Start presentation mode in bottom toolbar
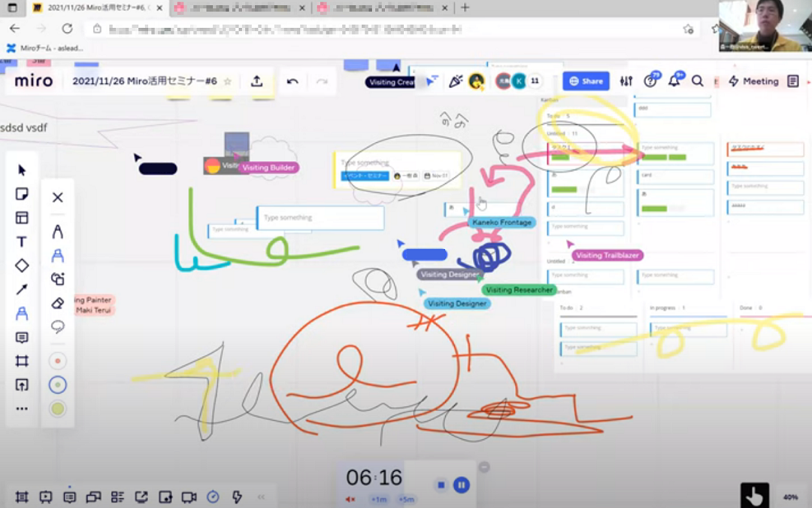 point(46,497)
